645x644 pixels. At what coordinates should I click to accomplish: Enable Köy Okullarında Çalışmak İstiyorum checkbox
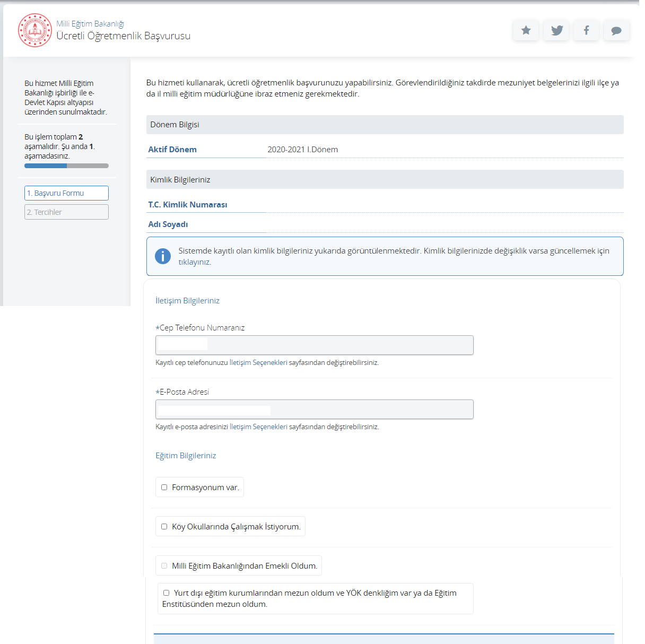click(164, 527)
